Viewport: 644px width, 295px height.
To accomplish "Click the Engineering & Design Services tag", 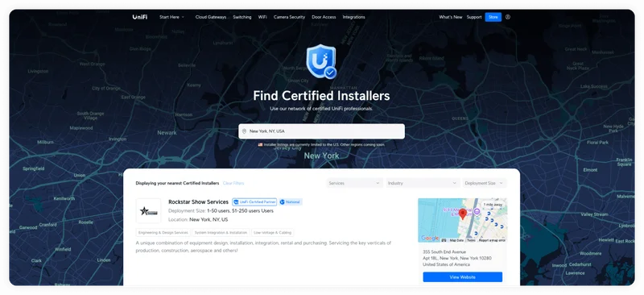I will [x=163, y=232].
